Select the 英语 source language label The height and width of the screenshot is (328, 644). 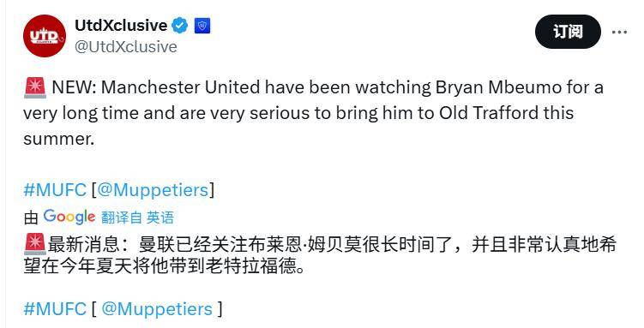(x=160, y=218)
